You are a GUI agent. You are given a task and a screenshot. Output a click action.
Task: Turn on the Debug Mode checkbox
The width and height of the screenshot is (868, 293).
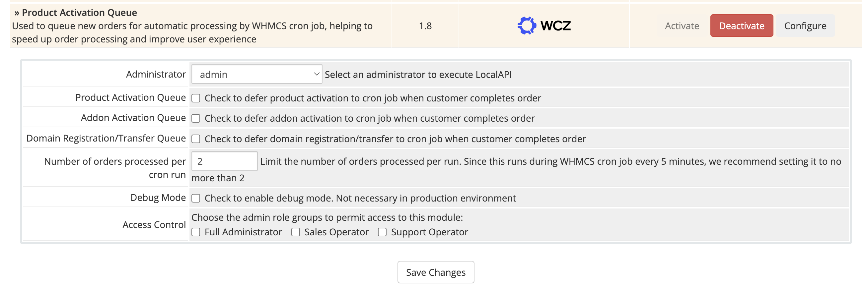(196, 198)
